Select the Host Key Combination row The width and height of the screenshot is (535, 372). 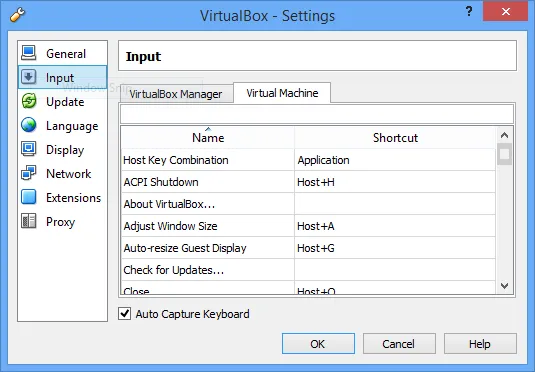308,160
